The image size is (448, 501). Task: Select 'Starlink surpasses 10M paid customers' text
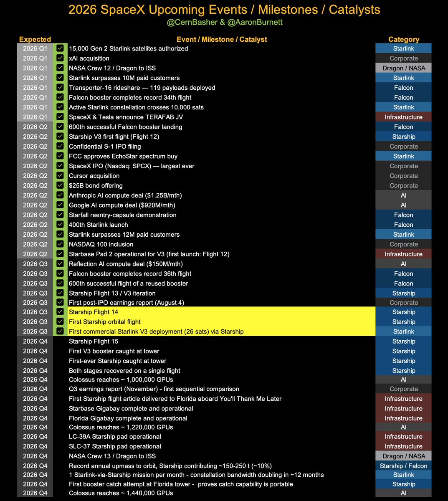click(124, 78)
